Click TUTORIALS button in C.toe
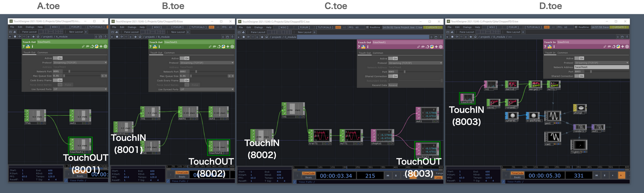 click(325, 27)
